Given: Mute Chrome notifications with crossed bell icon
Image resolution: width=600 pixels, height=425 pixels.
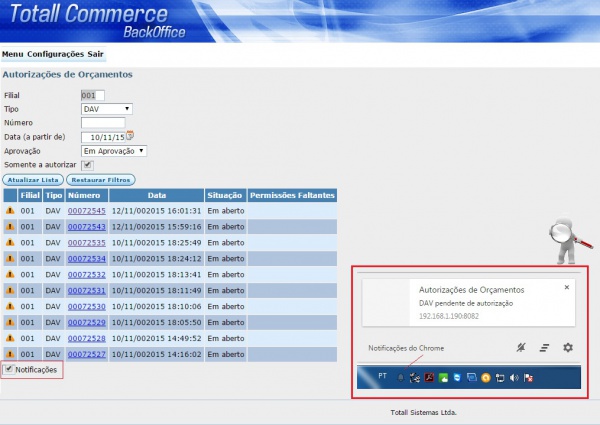Looking at the screenshot, I should 519,347.
